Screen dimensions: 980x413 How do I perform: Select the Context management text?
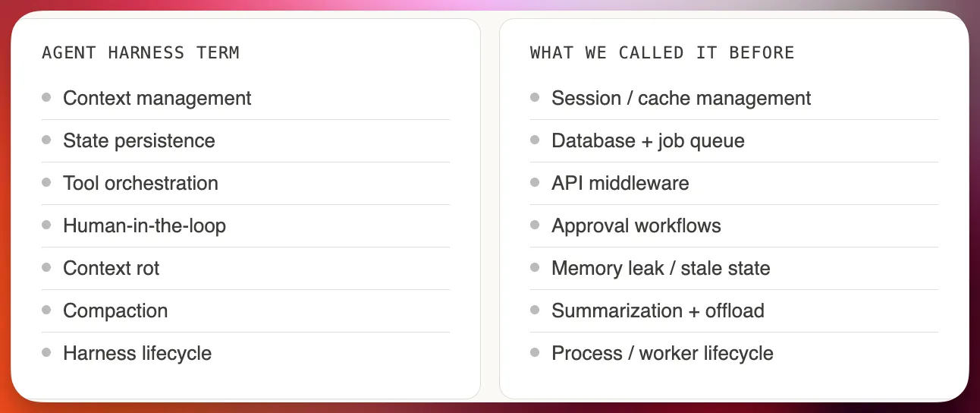[x=157, y=99]
